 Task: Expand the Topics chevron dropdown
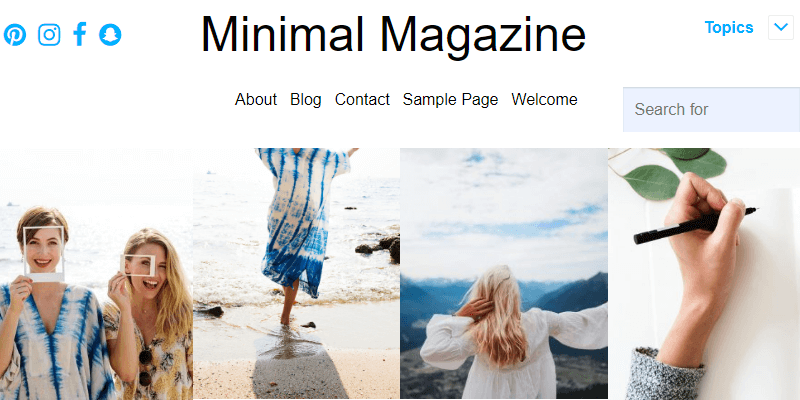[781, 27]
